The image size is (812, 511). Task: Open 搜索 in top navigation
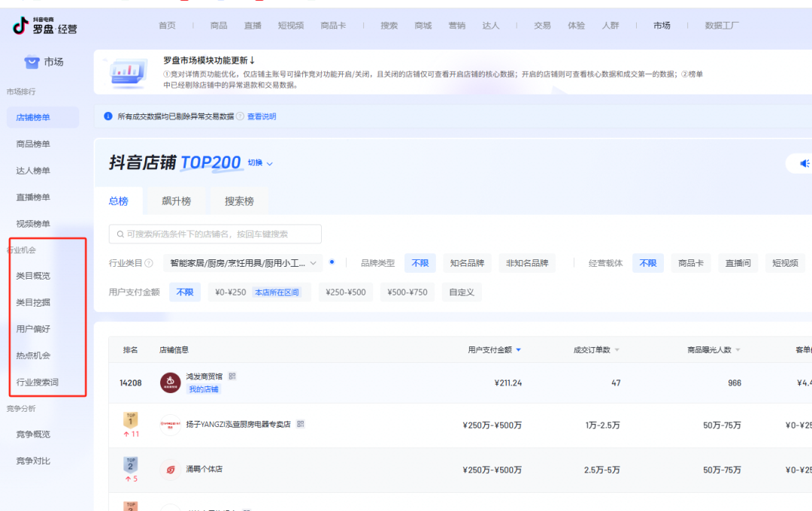(x=389, y=26)
